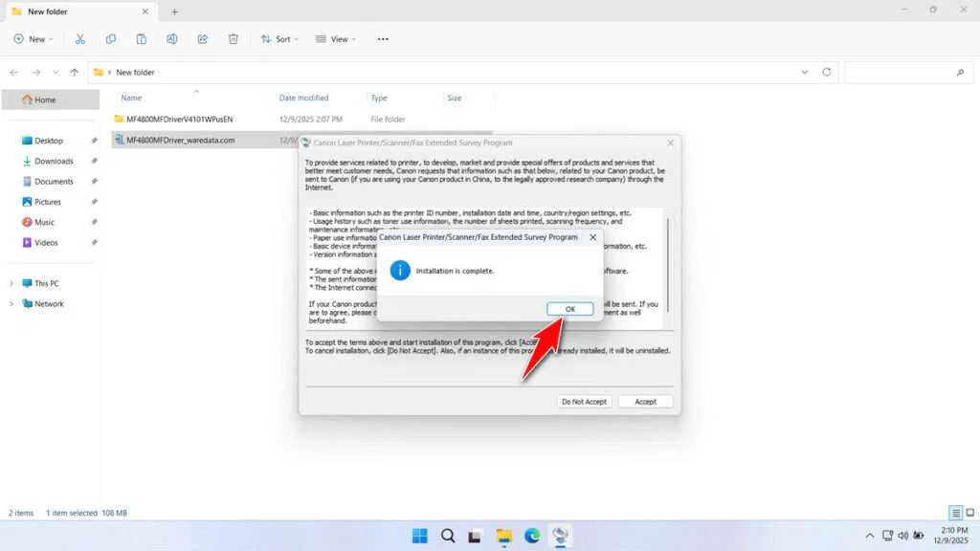Image resolution: width=980 pixels, height=551 pixels.
Task: Click the Copy icon in toolbar
Action: point(111,39)
